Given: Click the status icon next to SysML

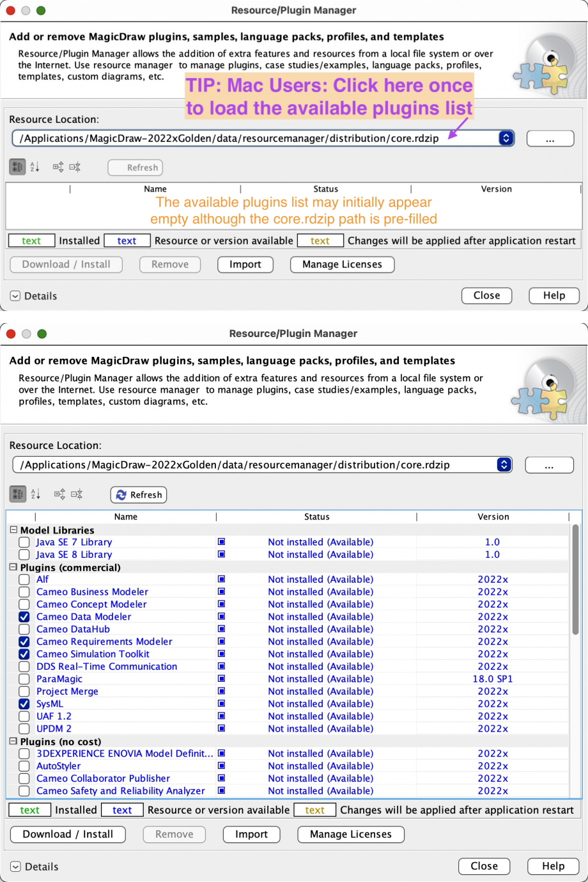Looking at the screenshot, I should click(x=221, y=704).
